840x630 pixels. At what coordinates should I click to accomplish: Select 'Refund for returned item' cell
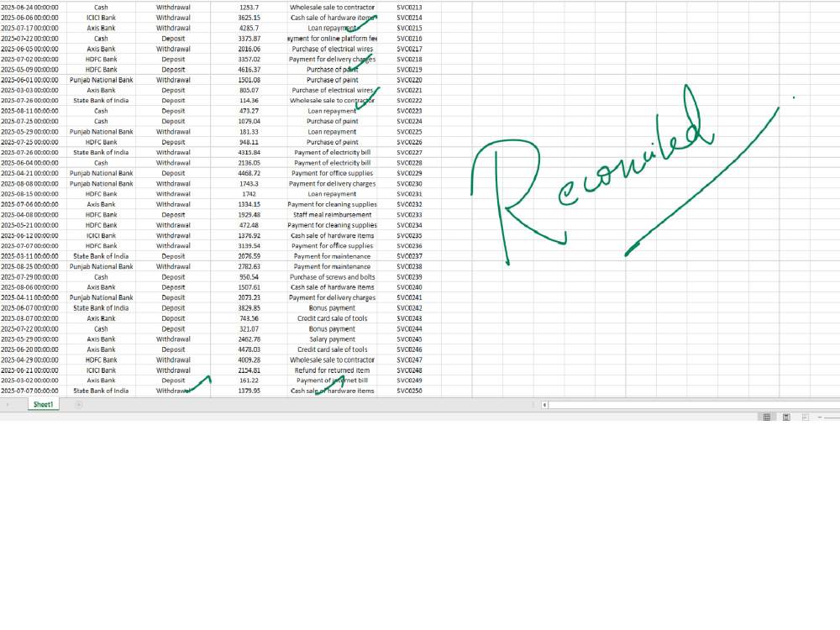tap(332, 370)
